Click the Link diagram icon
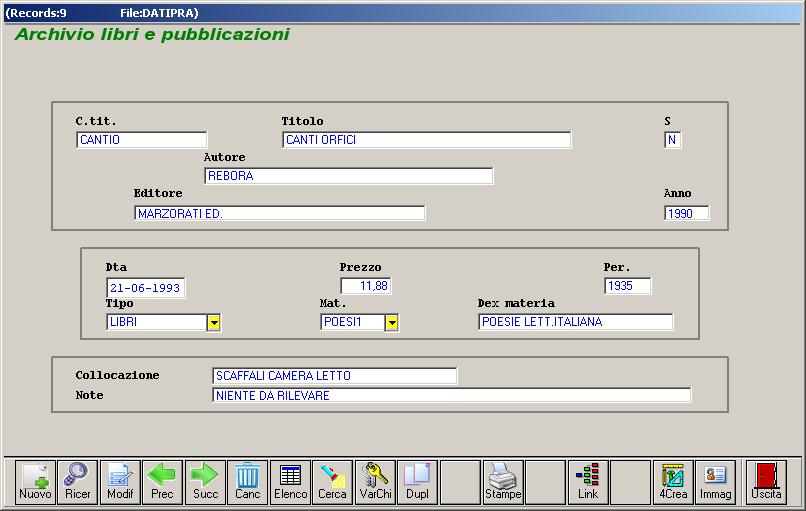 click(588, 482)
